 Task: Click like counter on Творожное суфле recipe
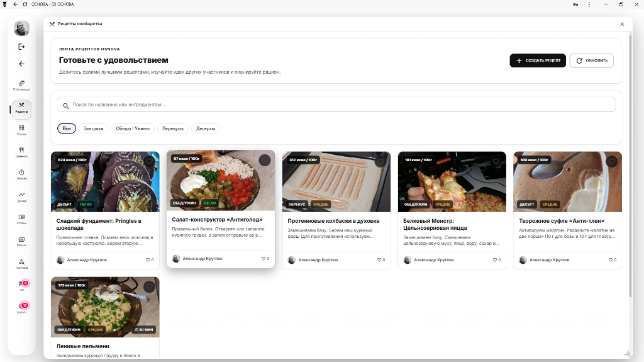click(613, 260)
